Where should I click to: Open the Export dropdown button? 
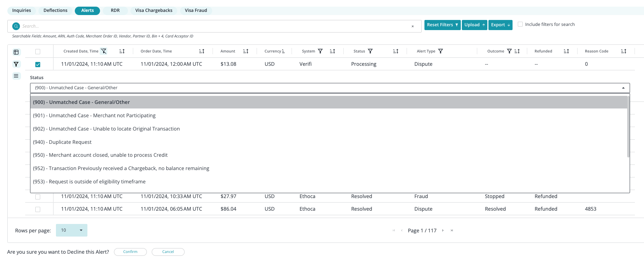point(500,25)
